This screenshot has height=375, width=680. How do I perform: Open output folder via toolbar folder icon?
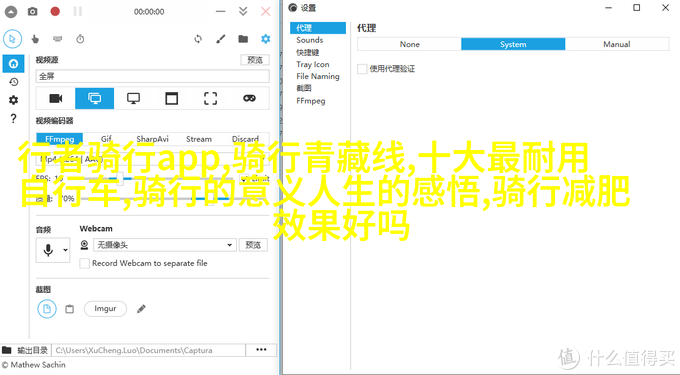243,39
